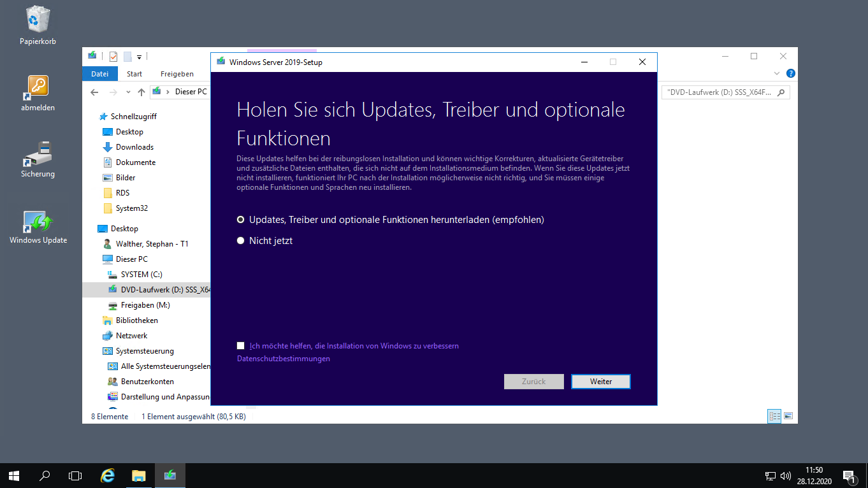This screenshot has width=868, height=488.
Task: Open the Datenschutzbestimmungen link
Action: 284,359
